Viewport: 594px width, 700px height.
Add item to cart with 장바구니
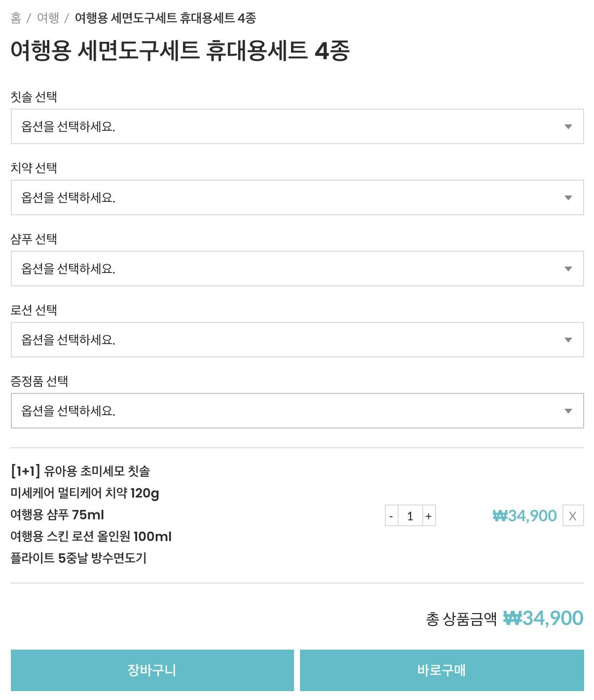(x=152, y=670)
